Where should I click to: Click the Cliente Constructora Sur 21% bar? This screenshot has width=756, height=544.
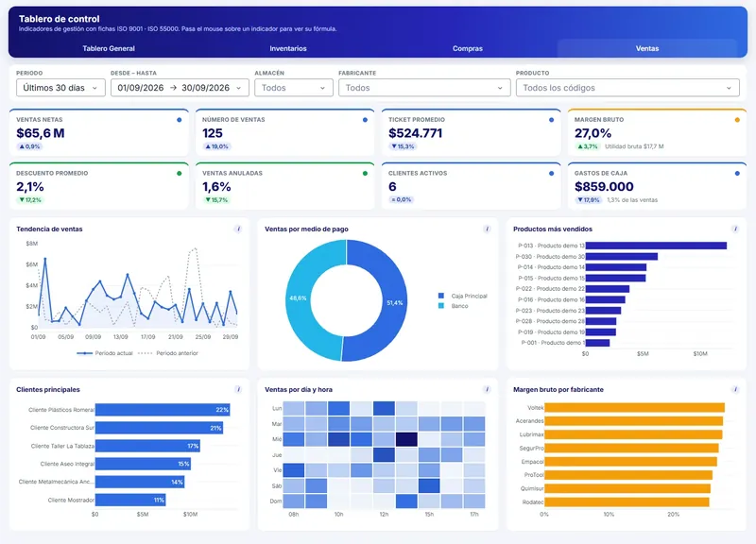click(x=159, y=428)
